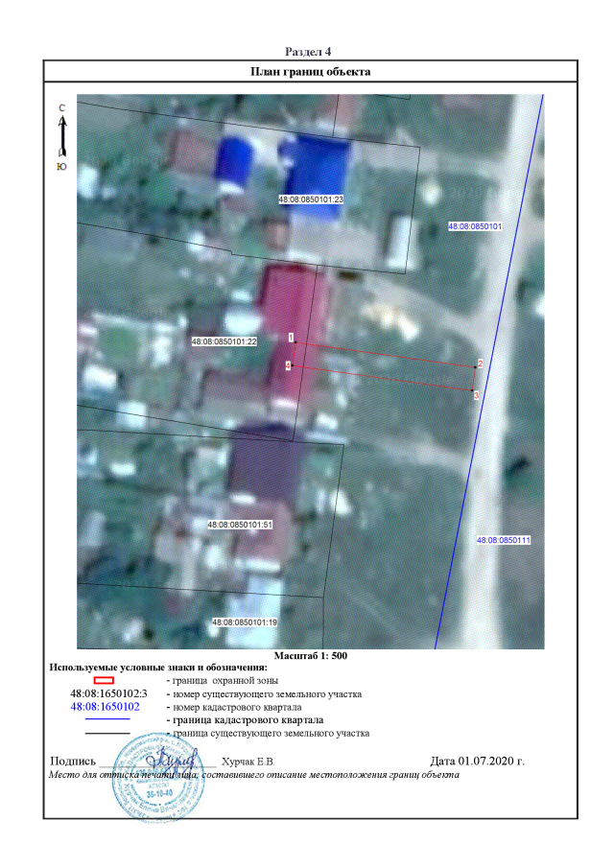Click the black line legend symbol
The height and width of the screenshot is (868, 614).
[x=107, y=733]
